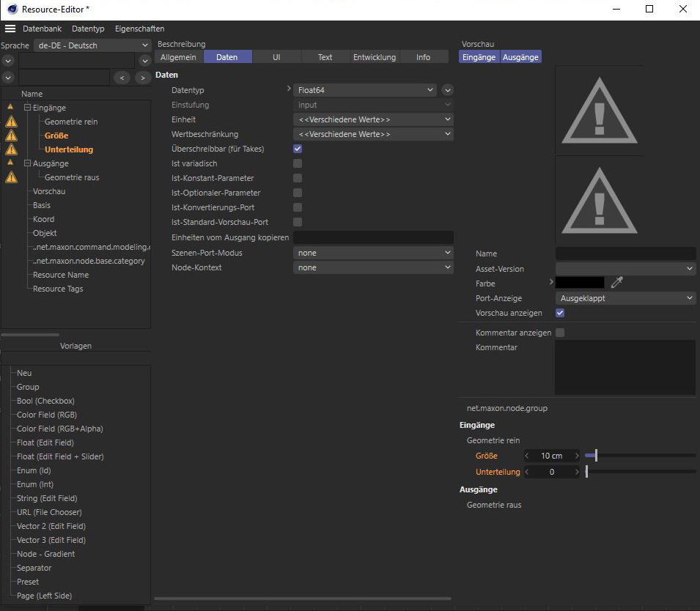Click round chevron button right of Datentyp
The height and width of the screenshot is (611, 700).
pyautogui.click(x=448, y=90)
